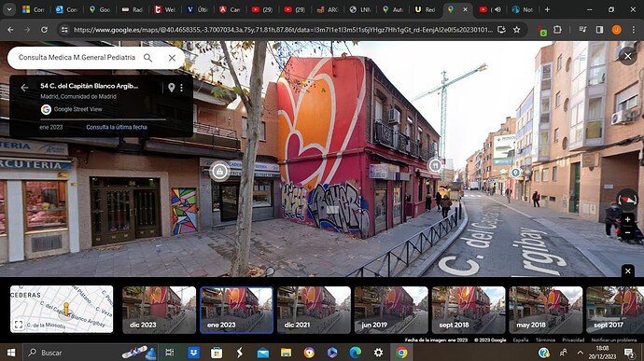This screenshot has height=361, width=644.
Task: Open Task View on the taskbar
Action: click(169, 353)
